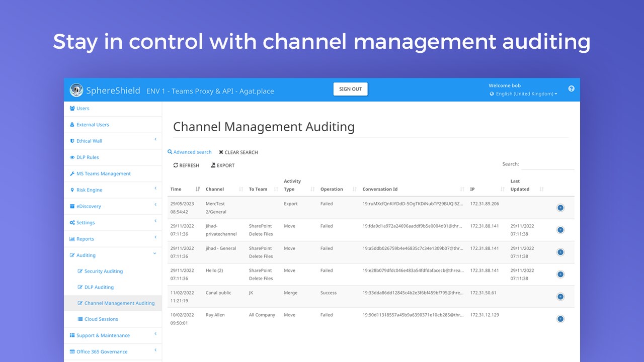Click the Settings gears icon
Image resolution: width=644 pixels, height=362 pixels.
click(72, 223)
